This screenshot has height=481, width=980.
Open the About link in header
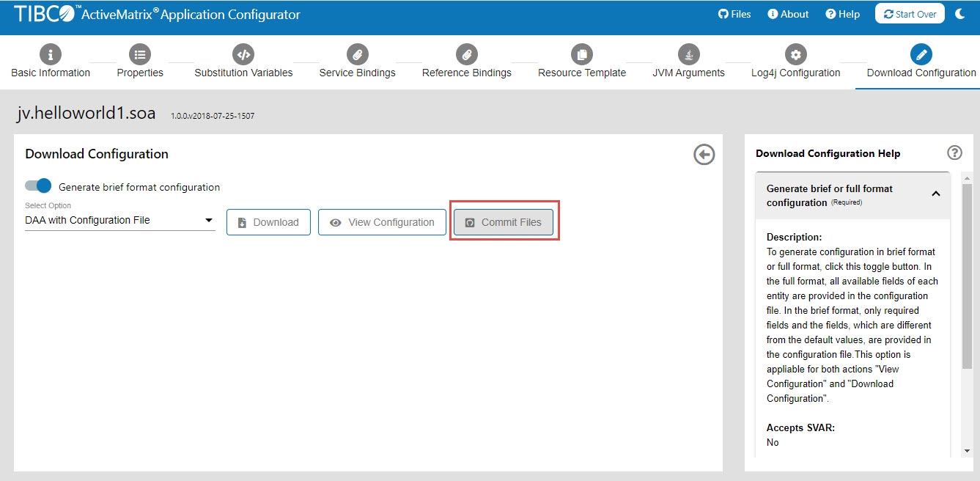tap(788, 14)
